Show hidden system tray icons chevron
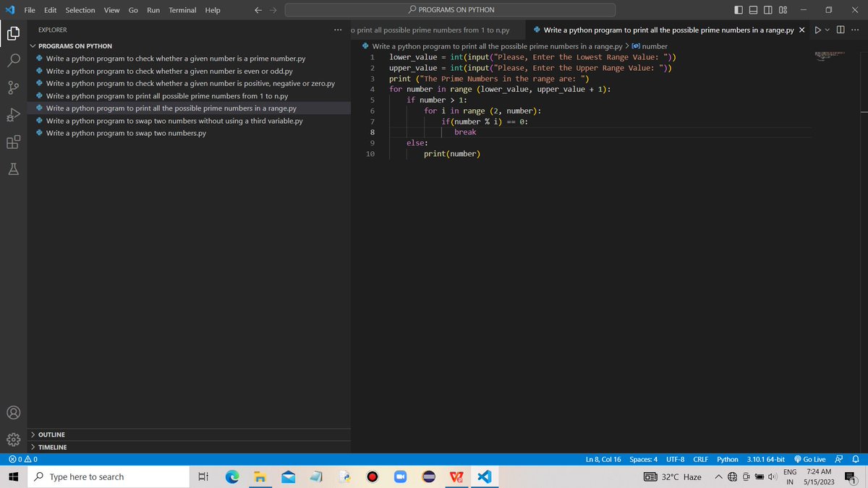The image size is (868, 488). click(x=719, y=477)
